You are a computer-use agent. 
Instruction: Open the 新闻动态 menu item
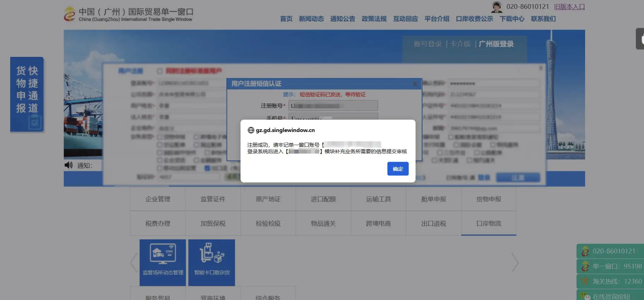coord(311,19)
